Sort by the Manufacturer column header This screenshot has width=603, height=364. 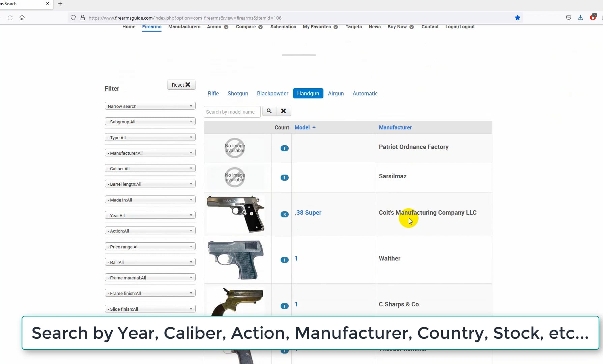click(x=395, y=127)
